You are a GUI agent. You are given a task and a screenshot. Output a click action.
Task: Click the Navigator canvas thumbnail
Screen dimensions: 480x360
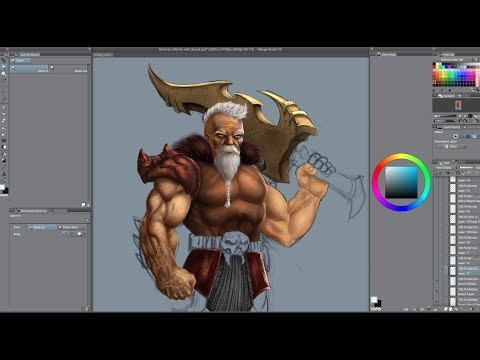pos(458,105)
